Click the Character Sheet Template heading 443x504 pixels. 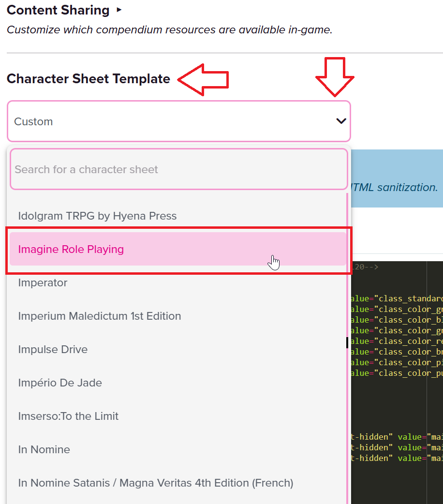coord(89,79)
